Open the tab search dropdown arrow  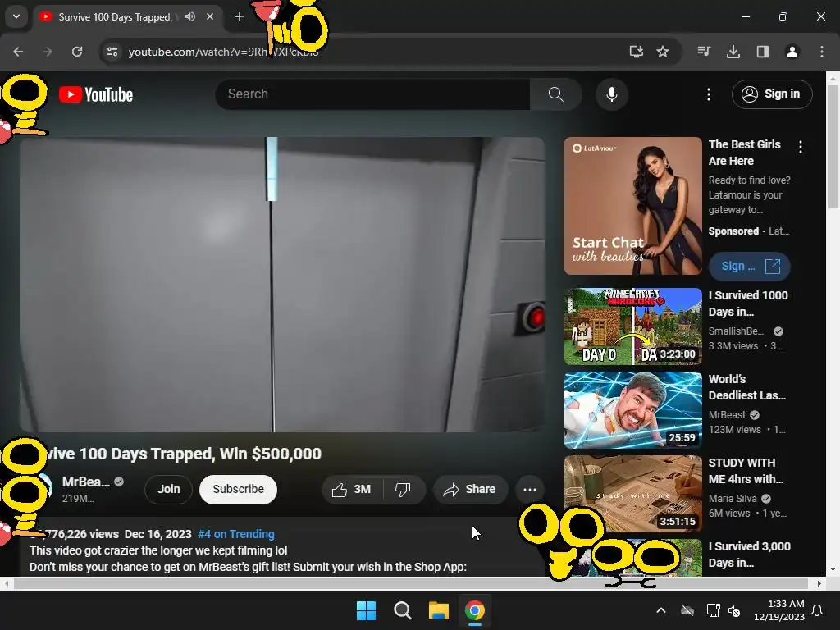coord(16,16)
